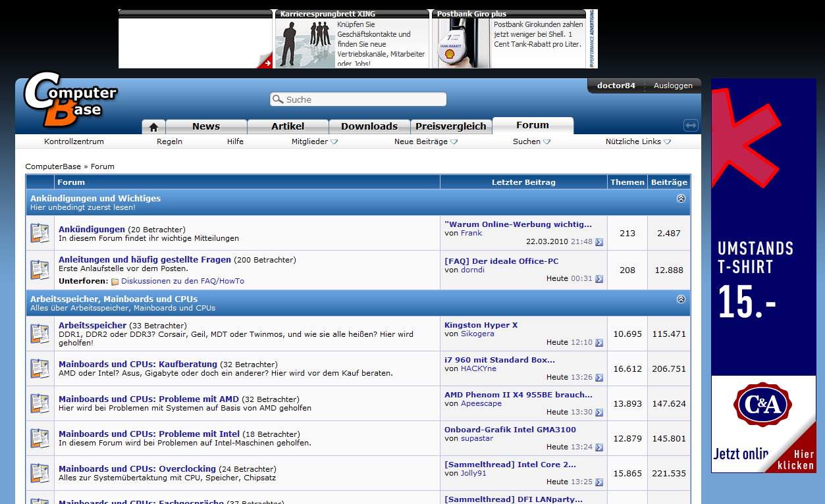Click the Overclocking forum status icon
Image resolution: width=825 pixels, height=504 pixels.
click(40, 473)
